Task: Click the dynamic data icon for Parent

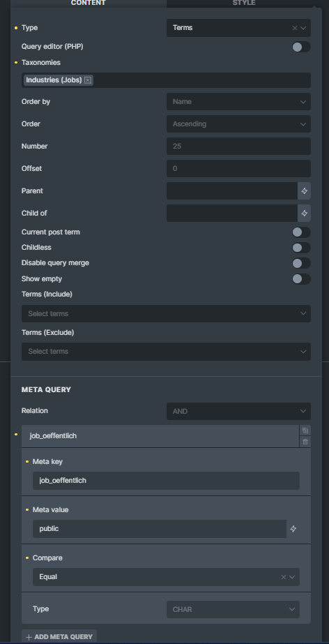Action: (305, 191)
